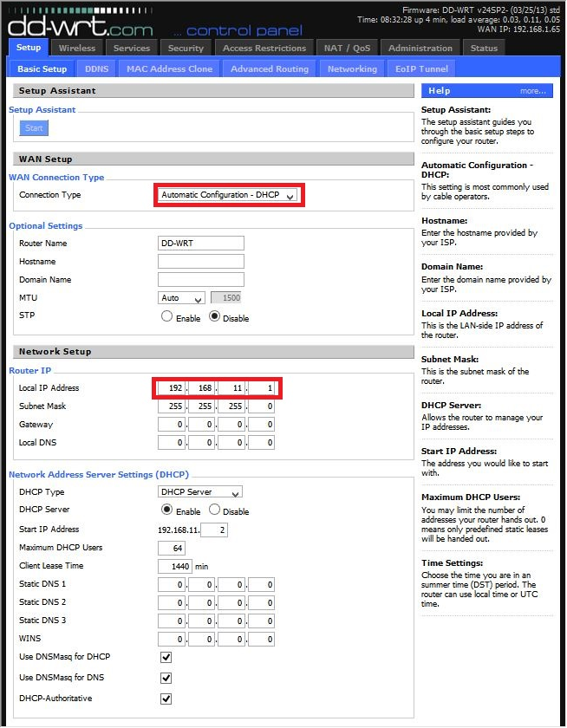
Task: Click the Firmware version text in header
Action: coord(481,10)
